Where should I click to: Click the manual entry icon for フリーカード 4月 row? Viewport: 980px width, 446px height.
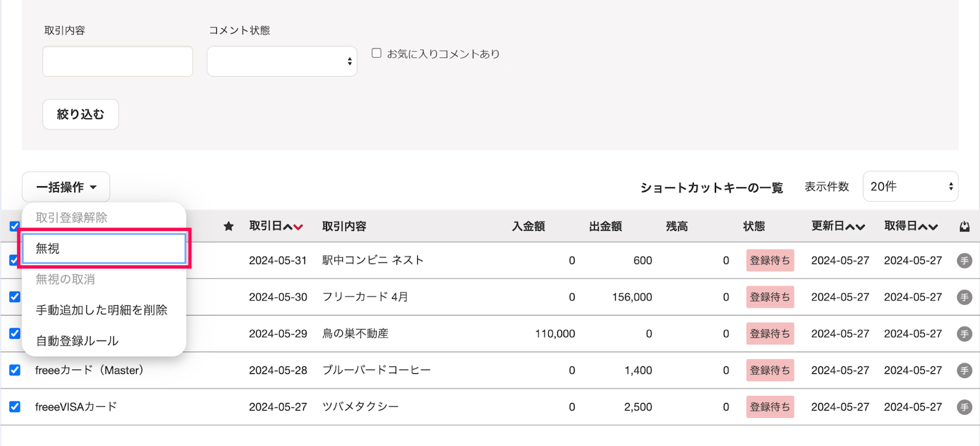click(964, 297)
